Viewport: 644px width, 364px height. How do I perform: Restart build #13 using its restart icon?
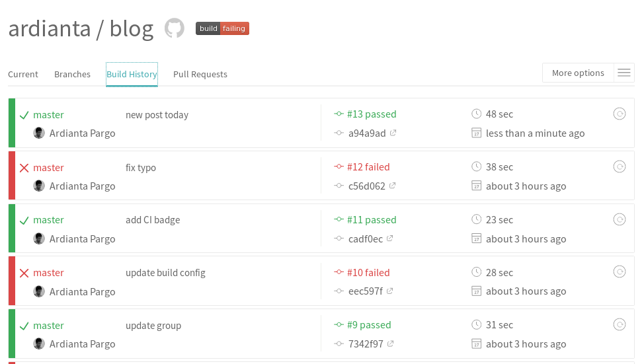[620, 114]
